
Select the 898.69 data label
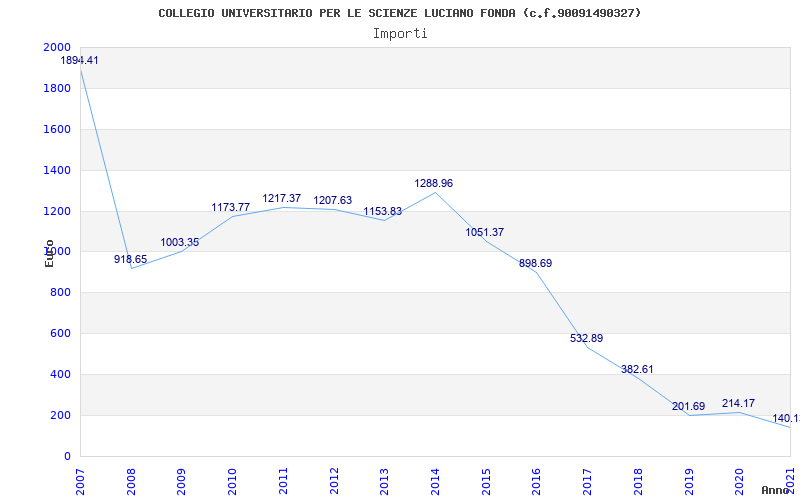pyautogui.click(x=536, y=263)
